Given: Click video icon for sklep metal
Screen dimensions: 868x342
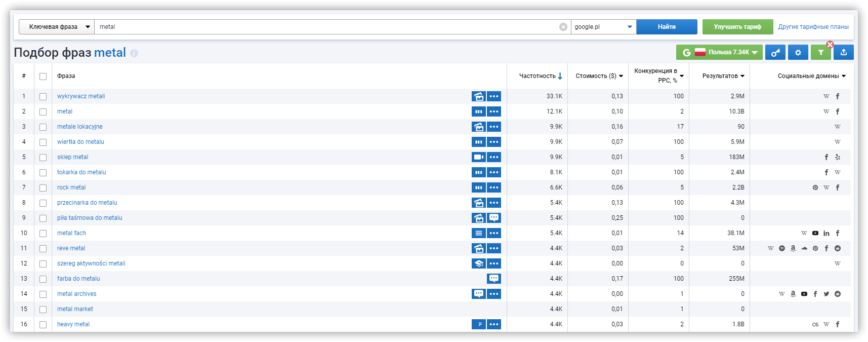Looking at the screenshot, I should (x=479, y=157).
